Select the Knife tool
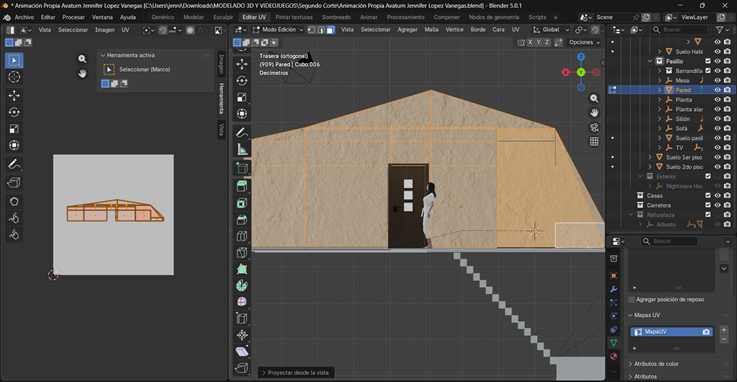Screen dimensions: 737x382 (242, 252)
